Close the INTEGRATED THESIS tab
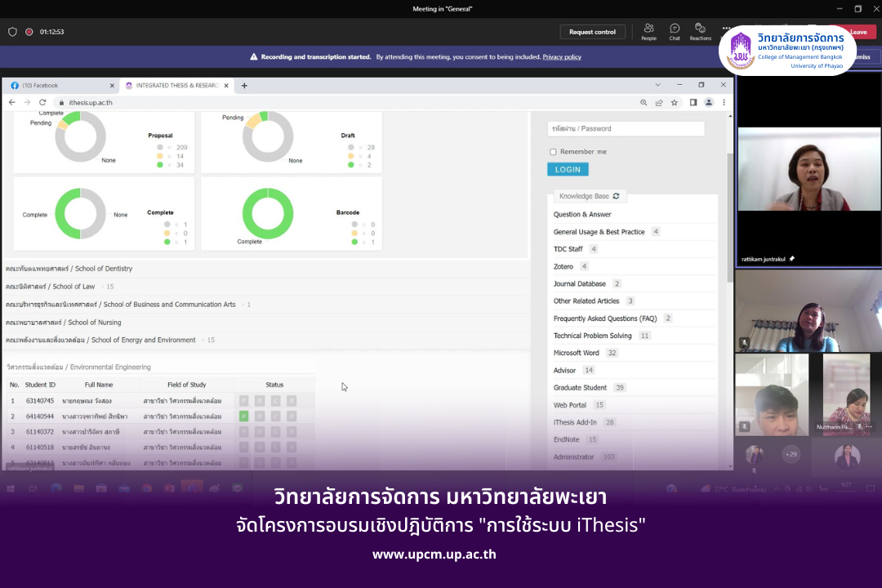This screenshot has width=882, height=588. pyautogui.click(x=226, y=86)
